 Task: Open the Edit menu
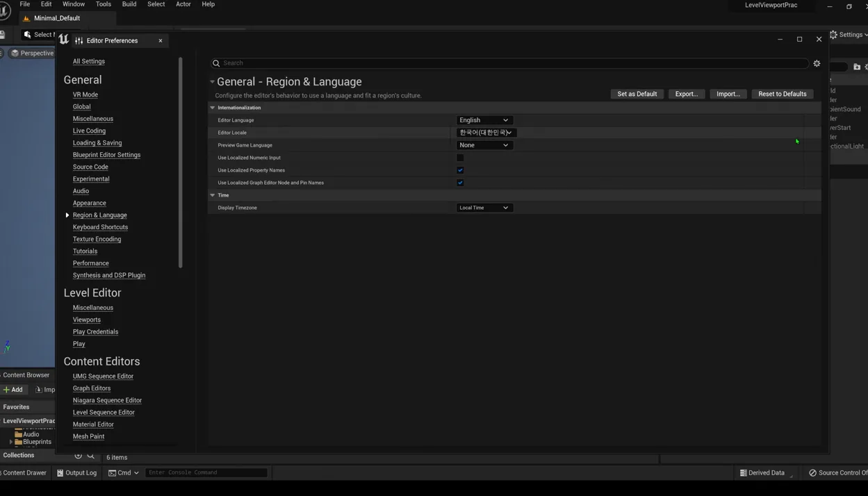[x=46, y=4]
